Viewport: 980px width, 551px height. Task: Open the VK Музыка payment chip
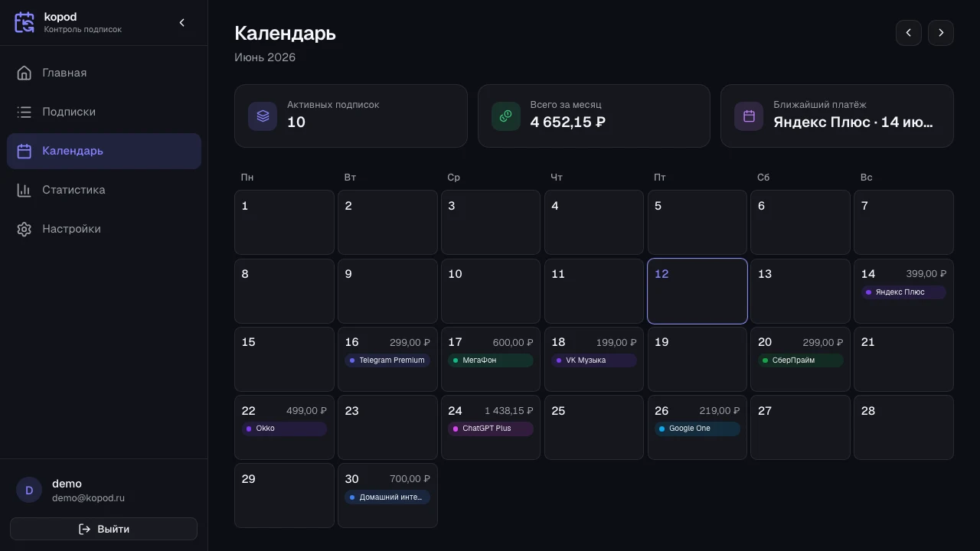click(594, 360)
